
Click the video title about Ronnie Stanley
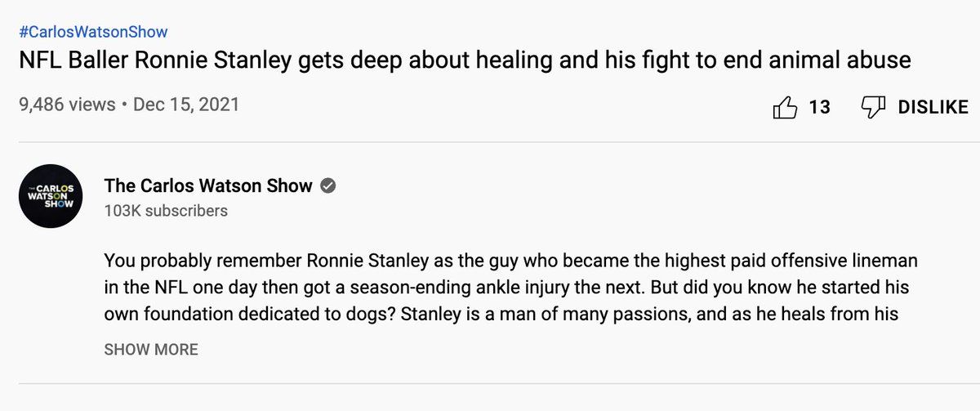[x=464, y=60]
